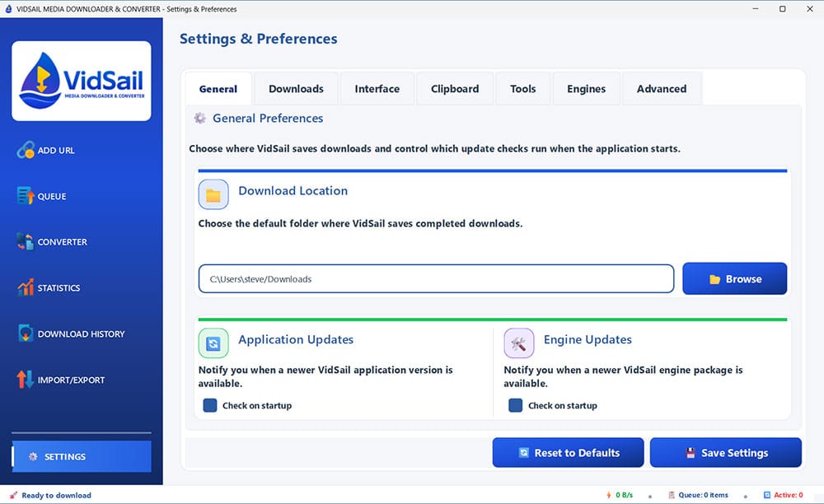Click the Download Location folder icon
This screenshot has height=504, width=824.
click(213, 194)
